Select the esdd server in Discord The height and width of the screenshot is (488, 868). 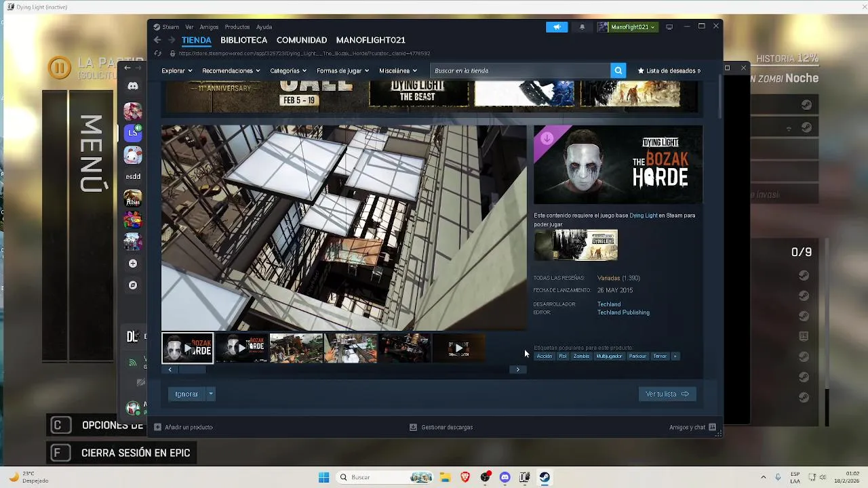tap(133, 176)
